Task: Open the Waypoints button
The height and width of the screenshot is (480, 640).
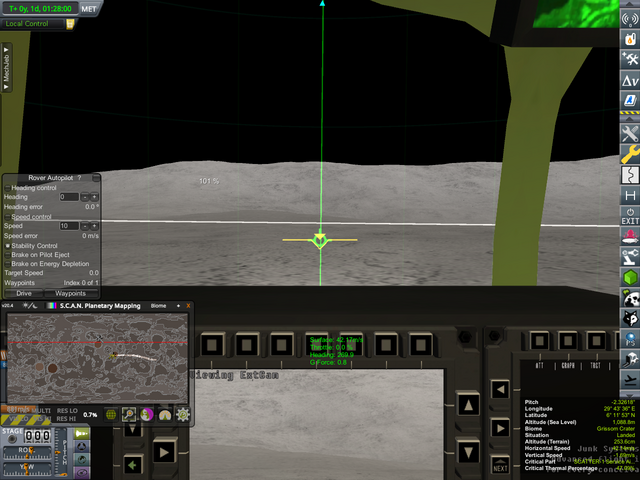Action: pyautogui.click(x=71, y=293)
